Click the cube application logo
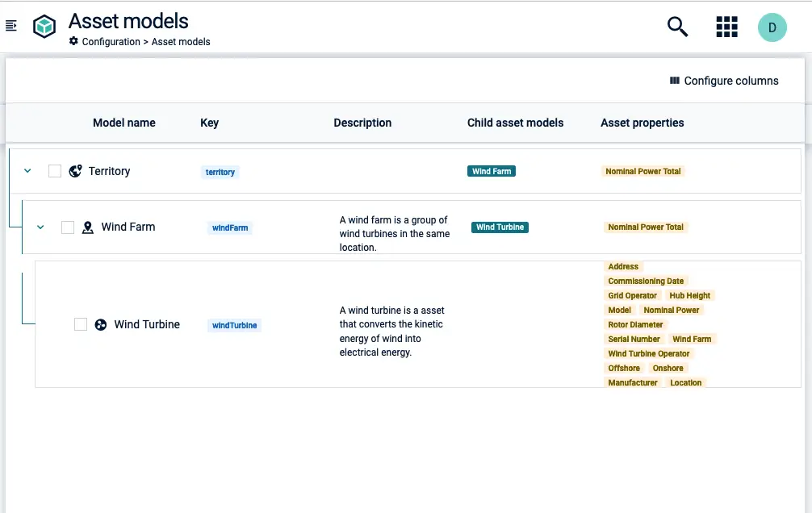 tap(44, 27)
